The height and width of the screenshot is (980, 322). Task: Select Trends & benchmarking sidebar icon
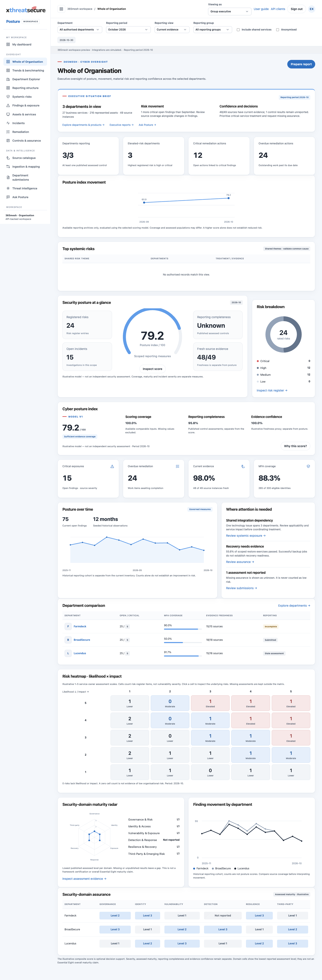[x=8, y=70]
